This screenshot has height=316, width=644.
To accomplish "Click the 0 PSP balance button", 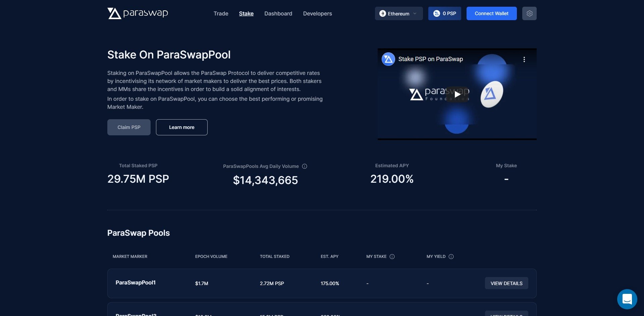I will (444, 13).
